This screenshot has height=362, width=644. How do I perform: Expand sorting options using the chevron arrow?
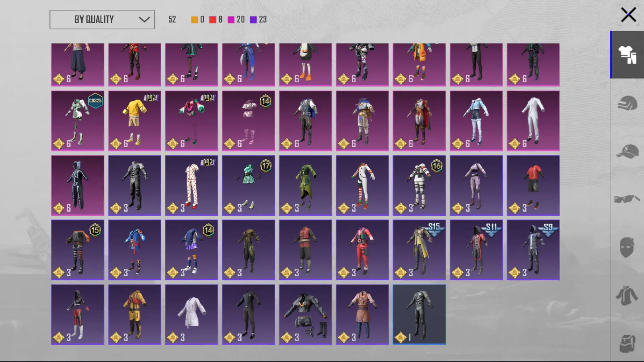(x=144, y=19)
